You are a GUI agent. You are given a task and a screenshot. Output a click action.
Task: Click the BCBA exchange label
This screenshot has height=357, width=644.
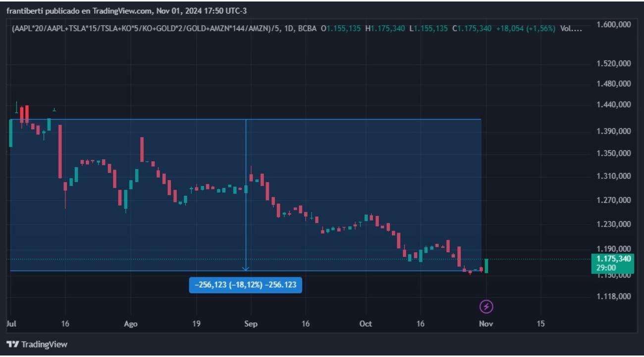tap(307, 29)
